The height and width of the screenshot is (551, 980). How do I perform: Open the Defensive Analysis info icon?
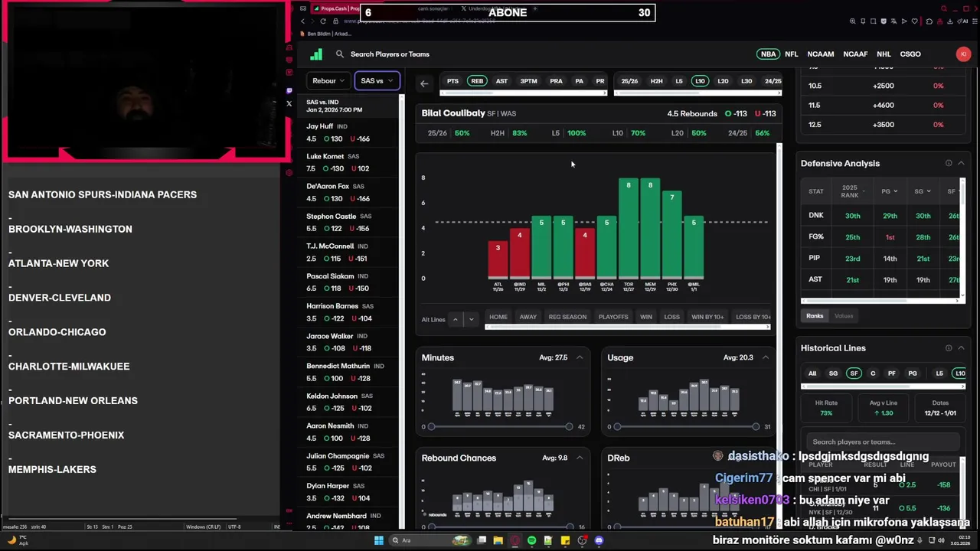(949, 163)
